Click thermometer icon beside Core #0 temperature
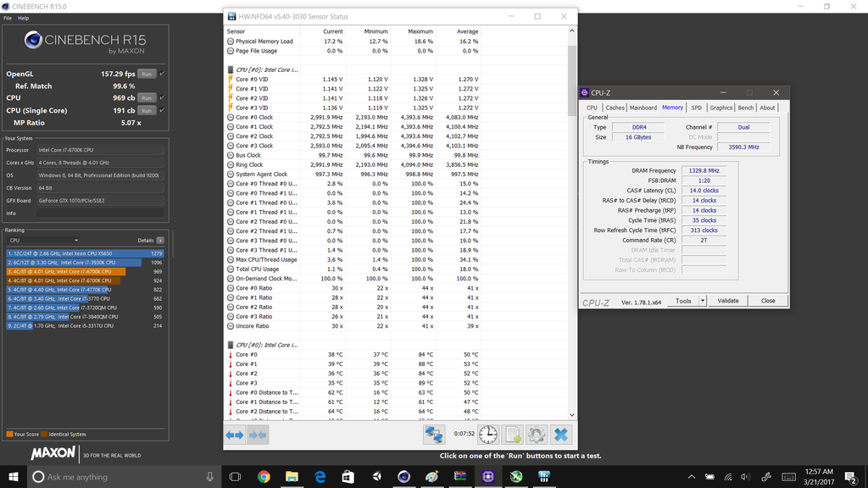The image size is (868, 488). tap(231, 355)
